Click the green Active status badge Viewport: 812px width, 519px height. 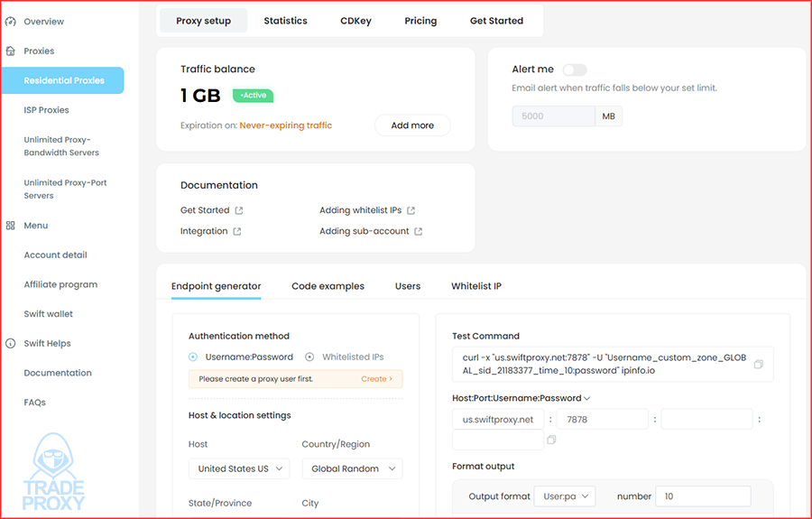253,96
